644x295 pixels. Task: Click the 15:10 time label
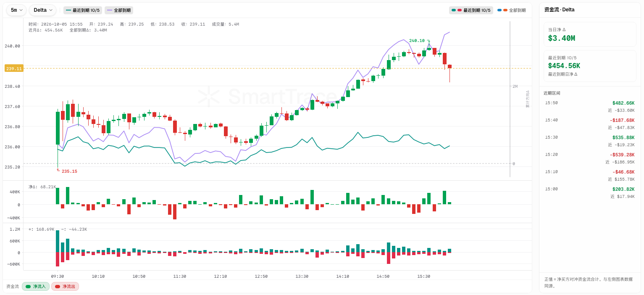(x=552, y=172)
